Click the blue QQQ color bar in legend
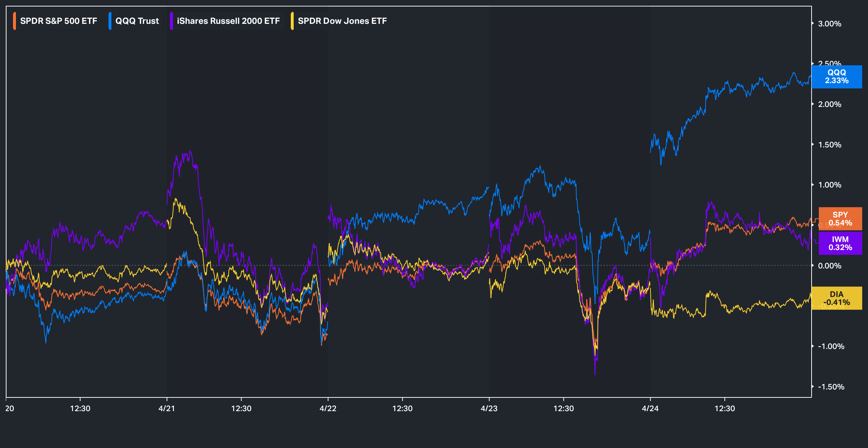The image size is (868, 448). pos(110,21)
